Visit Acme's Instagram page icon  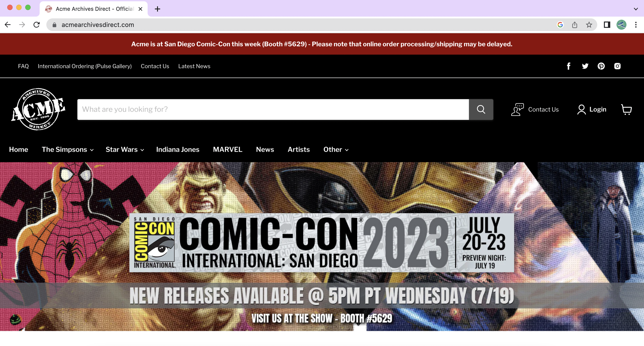coord(617,66)
